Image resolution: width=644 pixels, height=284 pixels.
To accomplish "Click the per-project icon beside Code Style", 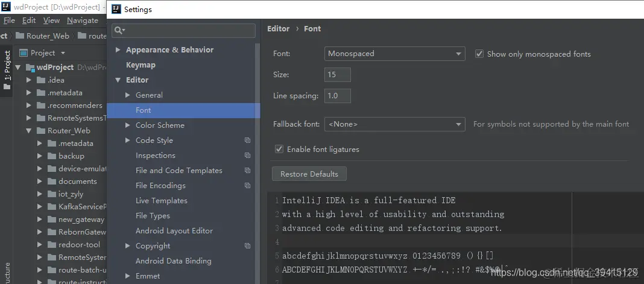I will pos(247,140).
